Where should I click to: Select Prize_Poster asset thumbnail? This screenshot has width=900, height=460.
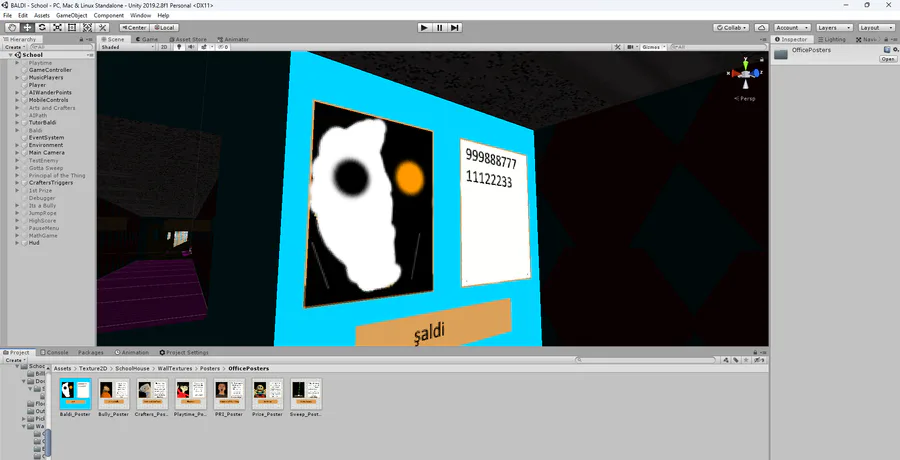[267, 393]
